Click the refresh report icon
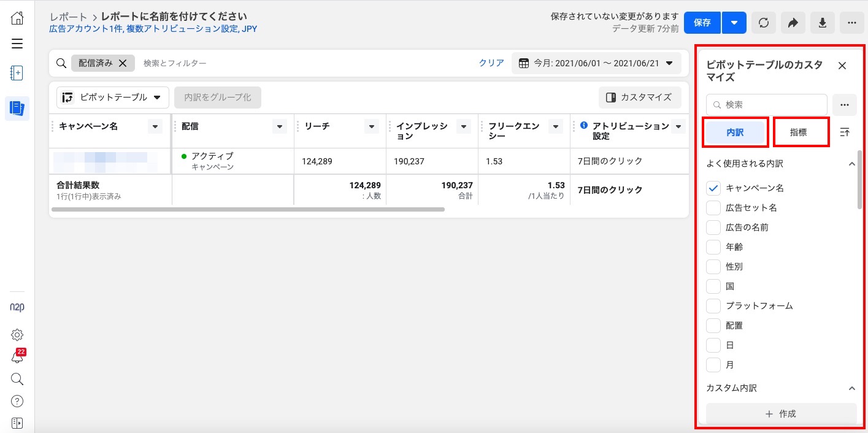The width and height of the screenshot is (868, 433). tap(764, 23)
